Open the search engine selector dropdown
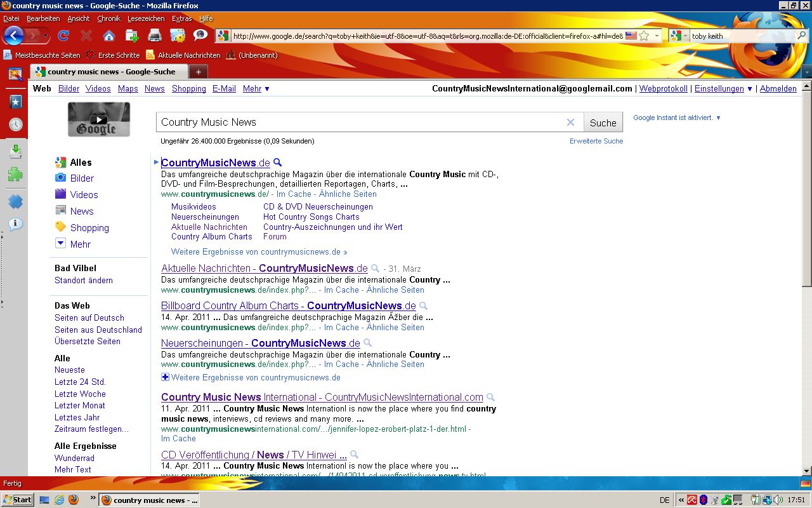The width and height of the screenshot is (812, 508). (x=686, y=36)
